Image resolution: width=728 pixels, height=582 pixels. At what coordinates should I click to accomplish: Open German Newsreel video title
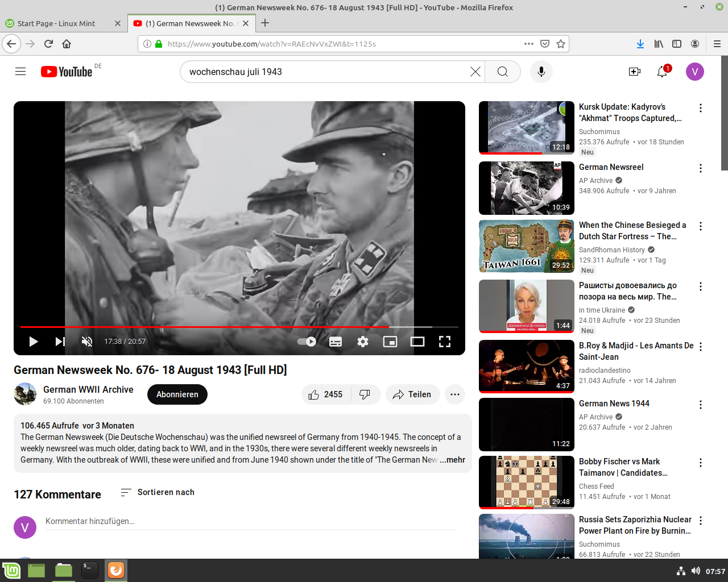[611, 167]
